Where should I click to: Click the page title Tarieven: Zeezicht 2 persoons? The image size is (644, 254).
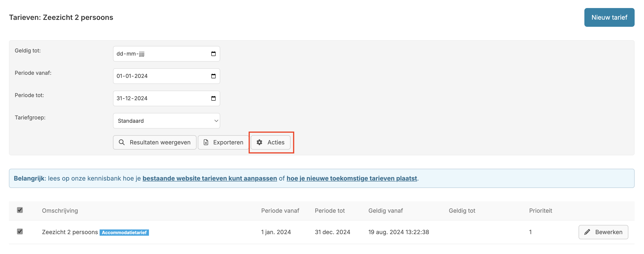(x=61, y=17)
